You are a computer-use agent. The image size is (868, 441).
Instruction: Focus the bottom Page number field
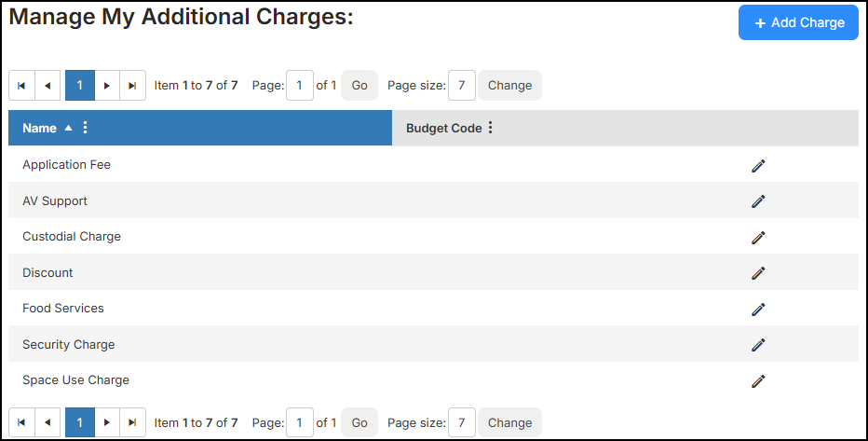(300, 422)
